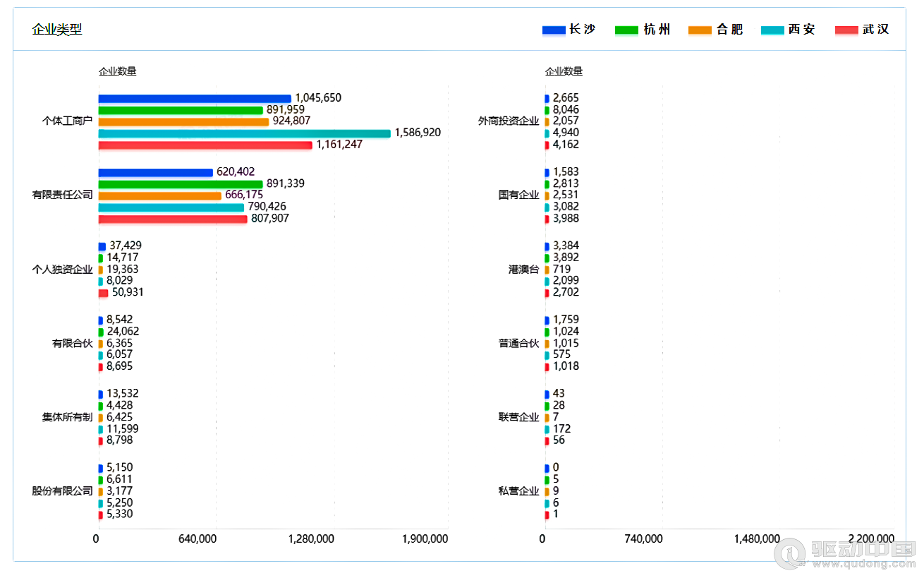Select the 个体工商户 category label
The height and width of the screenshot is (578, 924).
[x=68, y=121]
